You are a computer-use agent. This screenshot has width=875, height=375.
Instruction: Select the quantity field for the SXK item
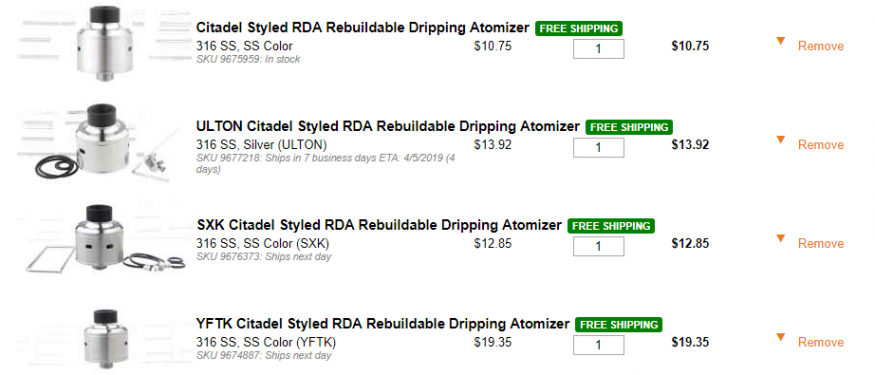pyautogui.click(x=598, y=247)
